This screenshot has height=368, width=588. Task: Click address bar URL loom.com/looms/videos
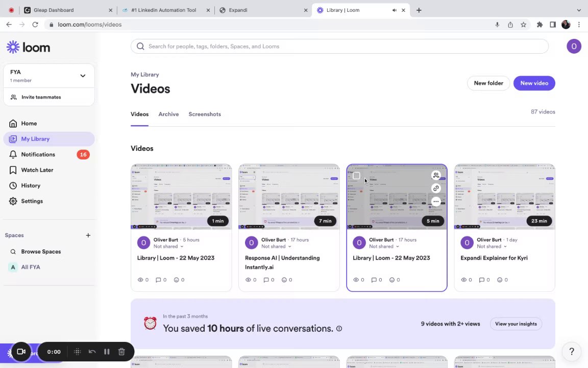point(90,25)
